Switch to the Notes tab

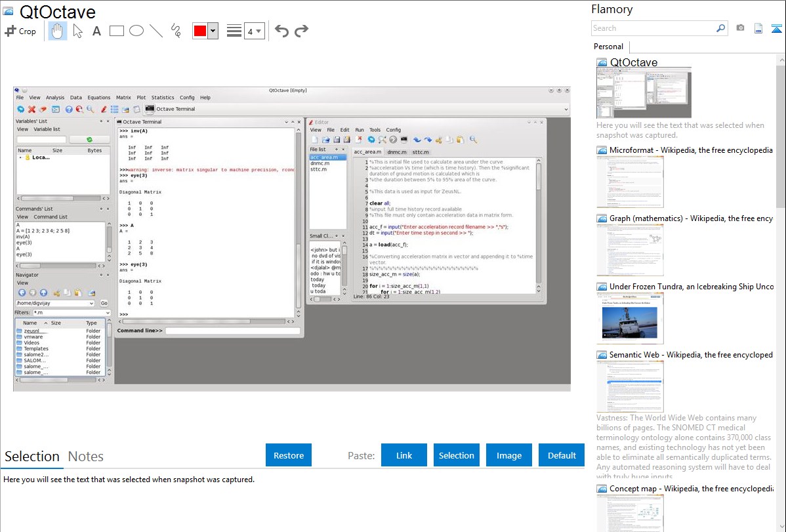pyautogui.click(x=86, y=457)
